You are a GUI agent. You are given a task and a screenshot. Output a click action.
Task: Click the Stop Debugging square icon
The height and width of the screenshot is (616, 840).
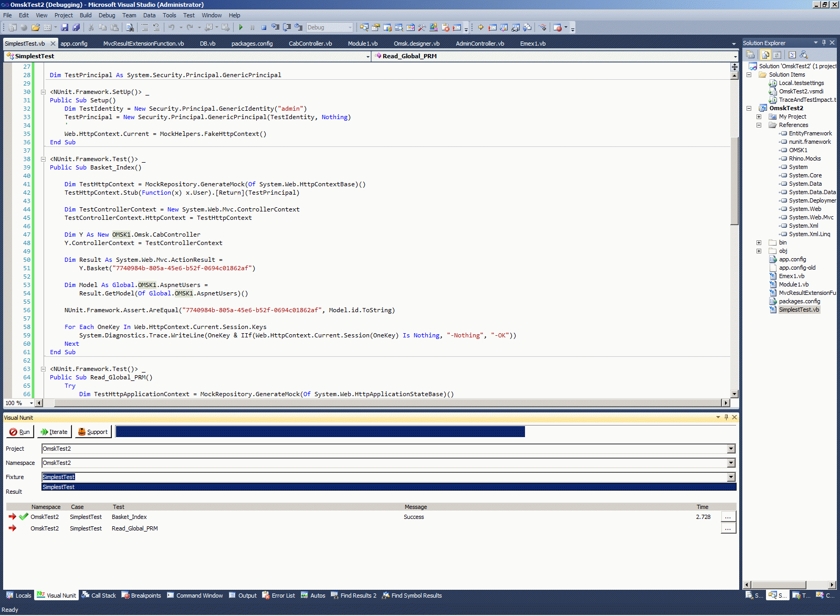click(264, 27)
